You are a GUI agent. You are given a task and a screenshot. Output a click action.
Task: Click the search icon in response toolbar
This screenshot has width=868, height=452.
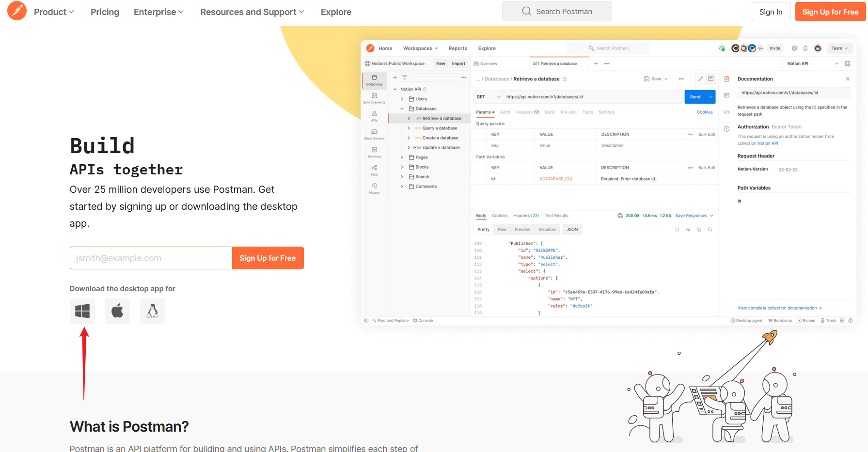tap(710, 230)
